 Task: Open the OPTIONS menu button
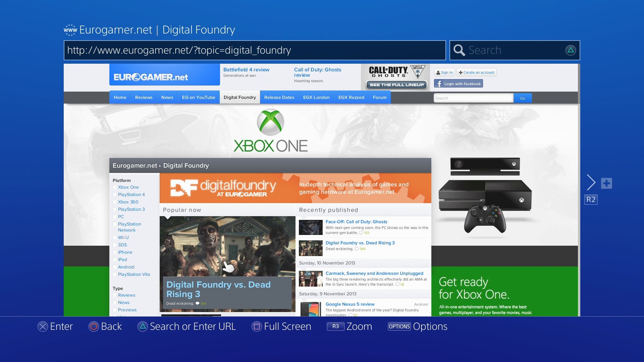click(399, 326)
